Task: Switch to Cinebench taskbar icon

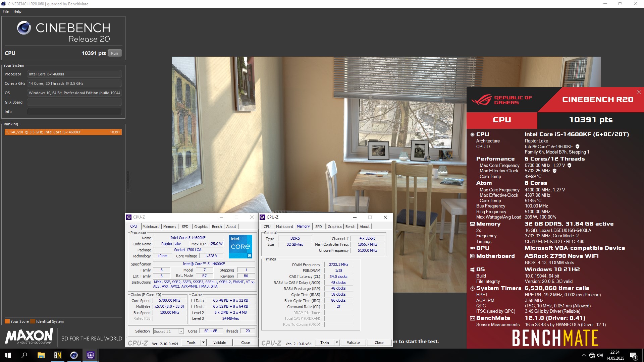Action: (x=74, y=355)
